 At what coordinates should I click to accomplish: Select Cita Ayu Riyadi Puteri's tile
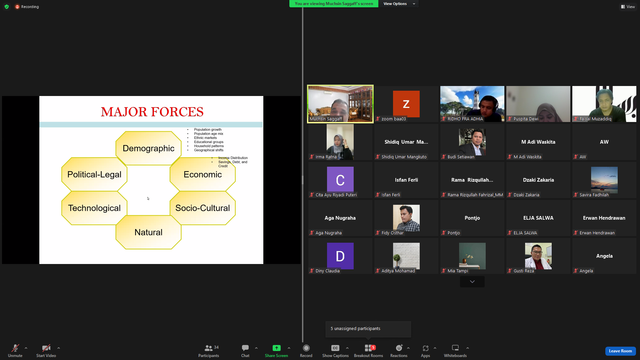340,180
